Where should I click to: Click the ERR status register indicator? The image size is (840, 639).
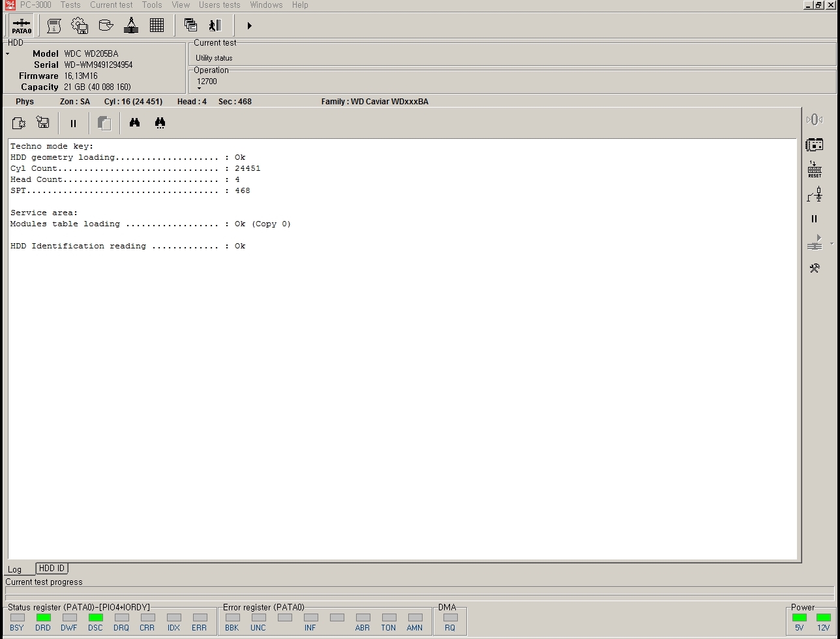(x=200, y=617)
